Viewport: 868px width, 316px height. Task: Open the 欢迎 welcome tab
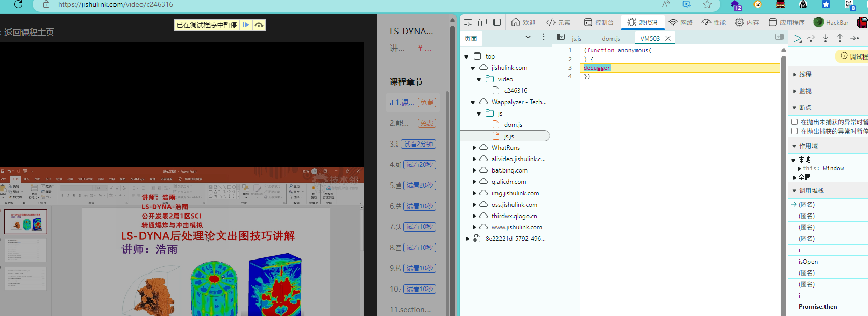pyautogui.click(x=523, y=22)
